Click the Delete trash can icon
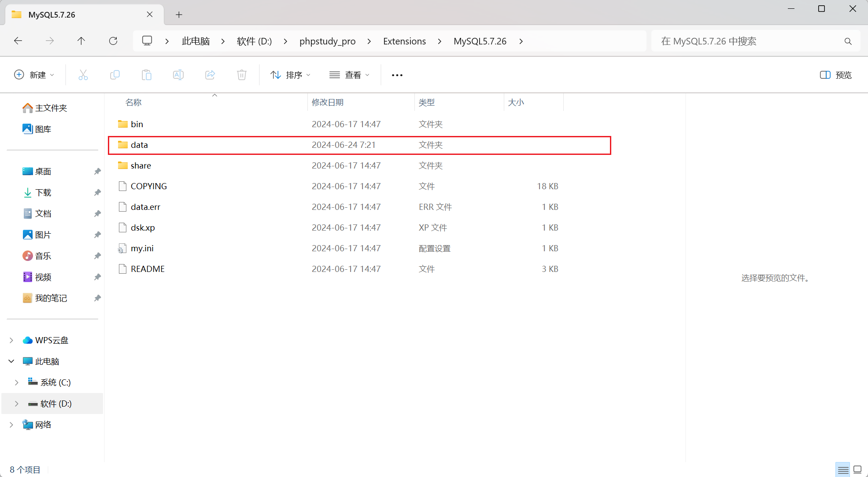Screen dimensions: 868x477 (242, 75)
